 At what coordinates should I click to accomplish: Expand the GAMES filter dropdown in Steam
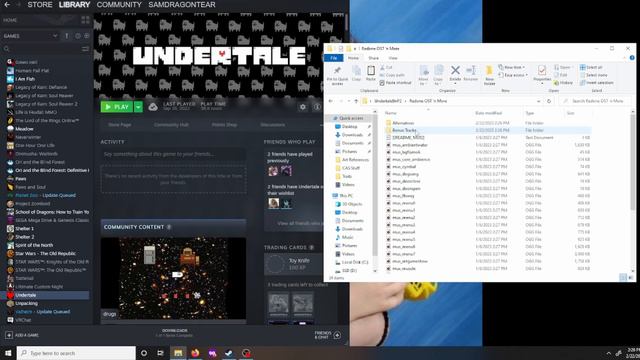tap(55, 36)
